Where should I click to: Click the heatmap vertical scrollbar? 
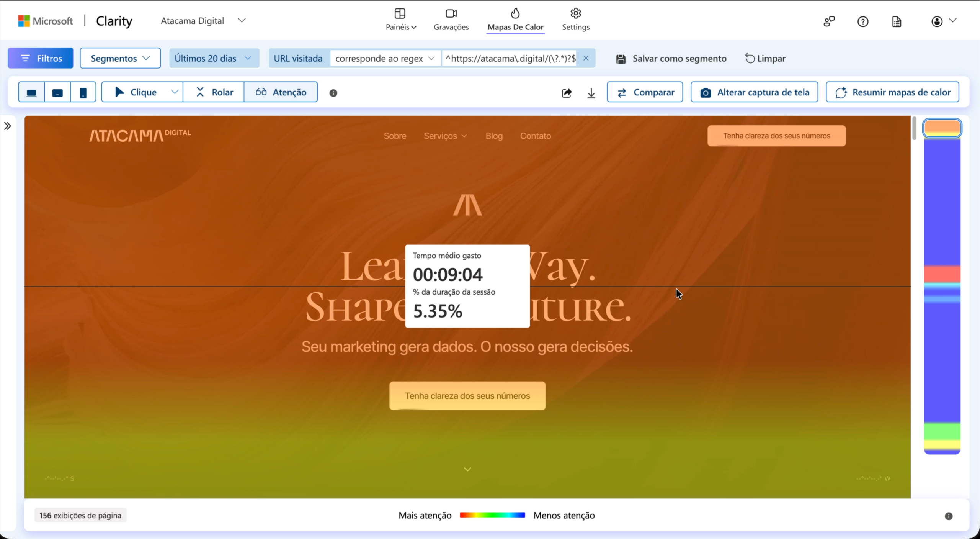pos(914,128)
